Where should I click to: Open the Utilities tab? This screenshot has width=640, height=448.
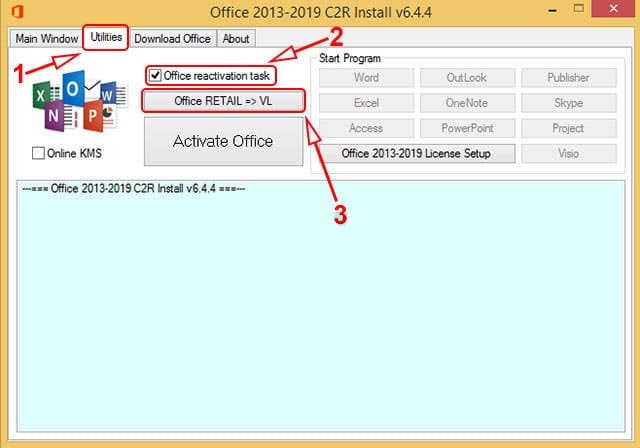pyautogui.click(x=106, y=37)
